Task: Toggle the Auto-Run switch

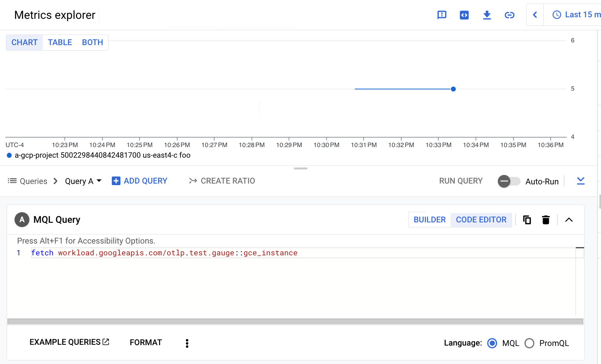Action: (509, 181)
